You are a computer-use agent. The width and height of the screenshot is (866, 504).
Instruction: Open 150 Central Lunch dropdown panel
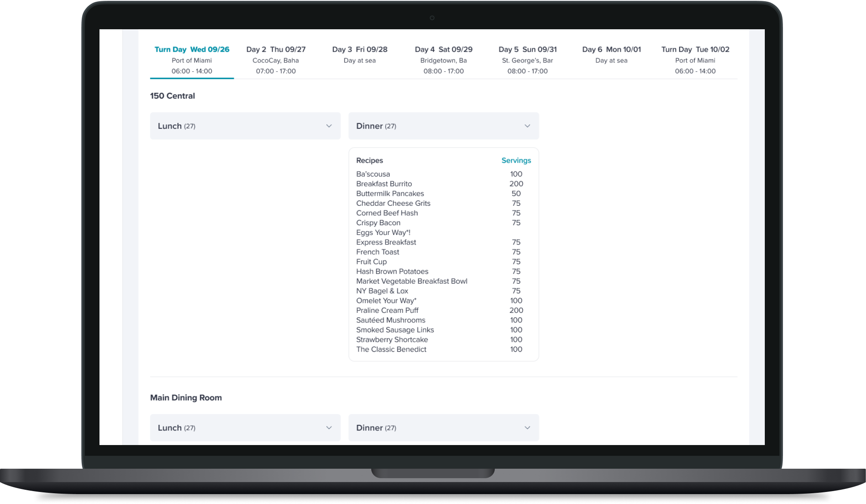click(x=245, y=126)
